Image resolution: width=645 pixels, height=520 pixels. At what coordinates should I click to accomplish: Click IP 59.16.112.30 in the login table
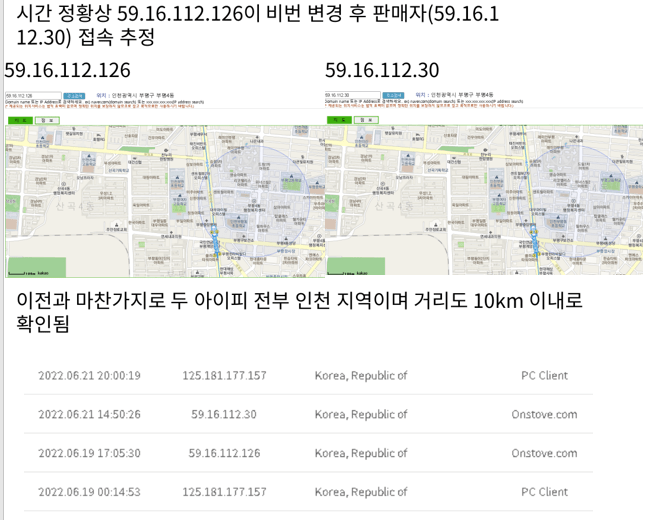[224, 414]
